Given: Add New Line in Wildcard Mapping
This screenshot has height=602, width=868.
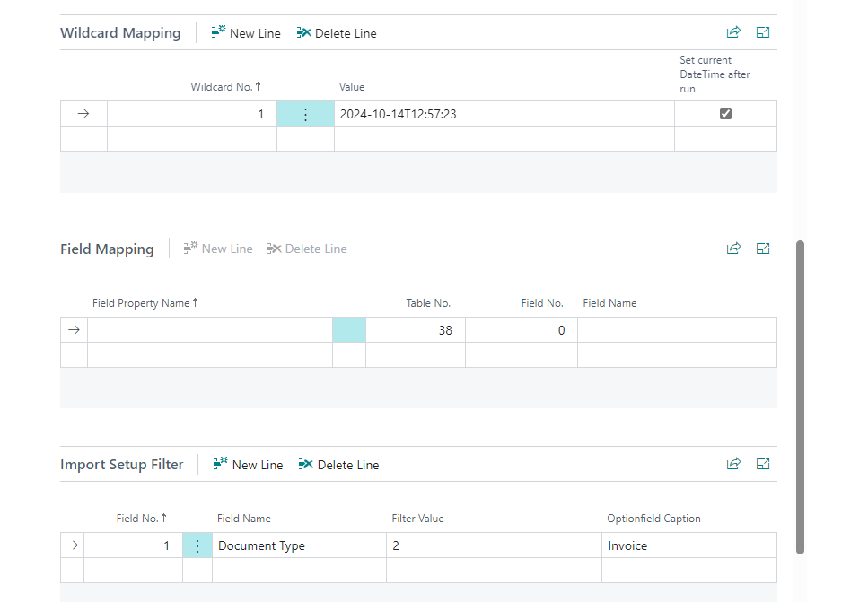Looking at the screenshot, I should (x=246, y=33).
